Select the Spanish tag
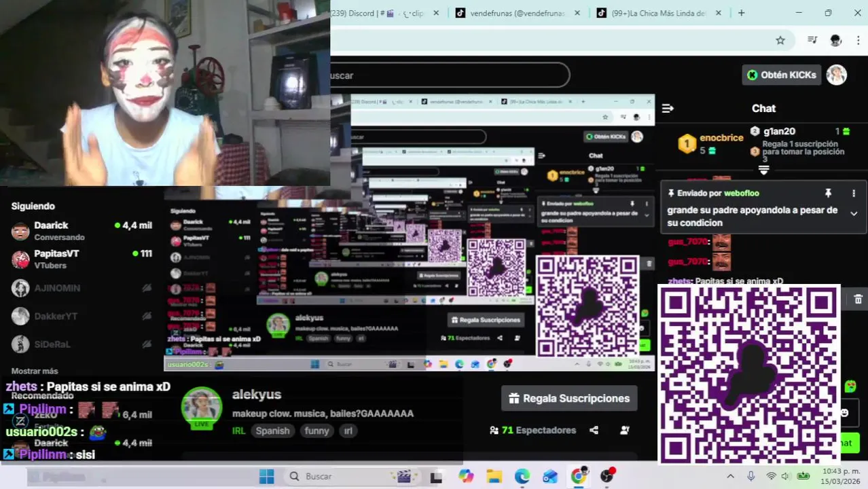Image resolution: width=868 pixels, height=489 pixels. pos(272,431)
